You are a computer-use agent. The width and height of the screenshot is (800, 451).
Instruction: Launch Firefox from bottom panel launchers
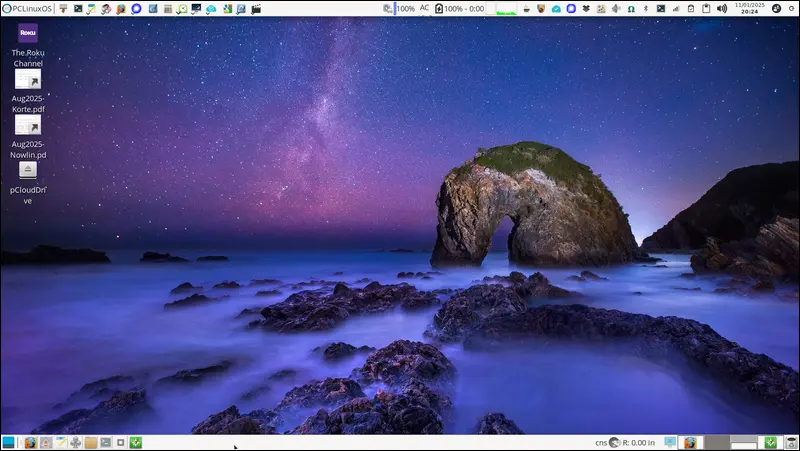click(x=31, y=442)
